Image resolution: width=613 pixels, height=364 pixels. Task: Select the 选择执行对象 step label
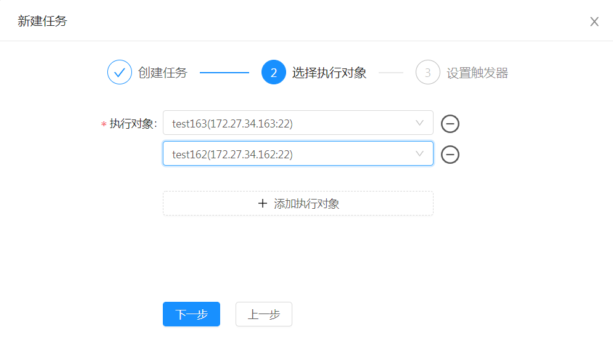pos(329,73)
